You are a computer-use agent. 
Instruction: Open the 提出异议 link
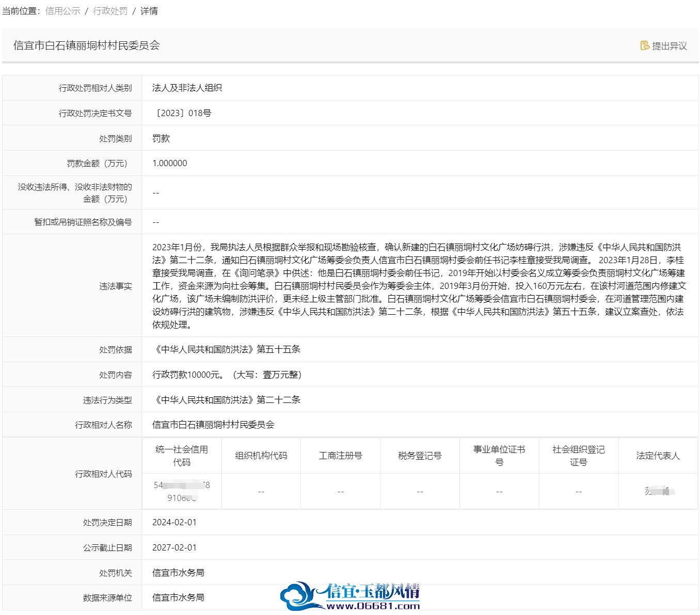point(664,46)
